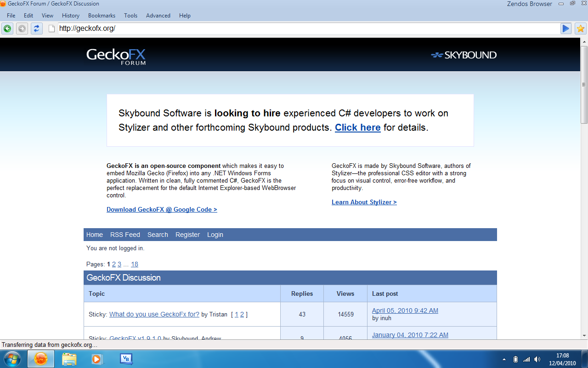Viewport: 588px width, 368px height.
Task: Go back with the green back arrow
Action: point(8,29)
